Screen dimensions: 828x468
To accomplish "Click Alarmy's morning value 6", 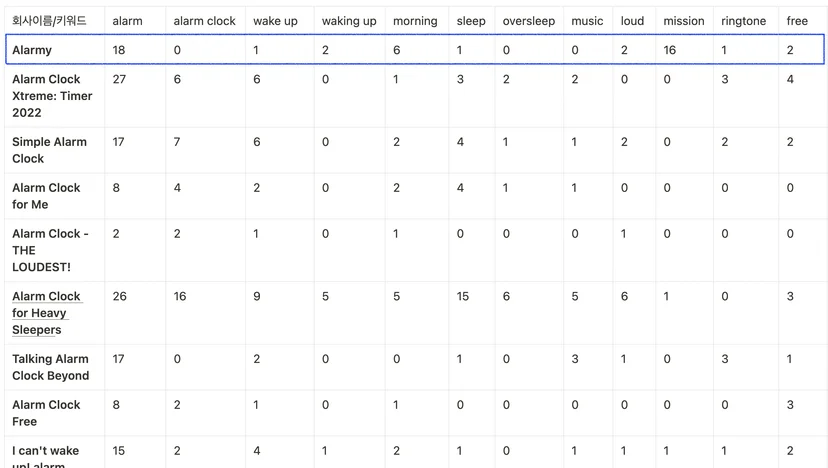I will [x=397, y=50].
